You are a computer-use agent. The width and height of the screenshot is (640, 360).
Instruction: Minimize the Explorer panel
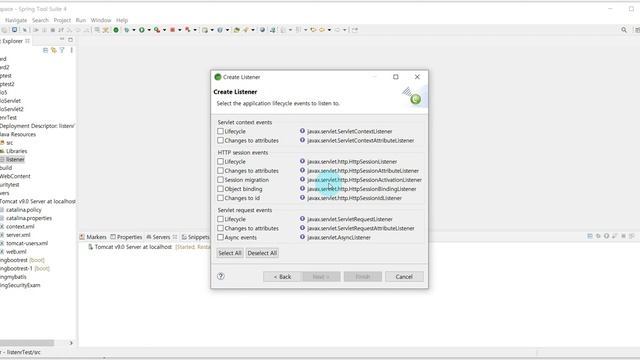(x=62, y=40)
